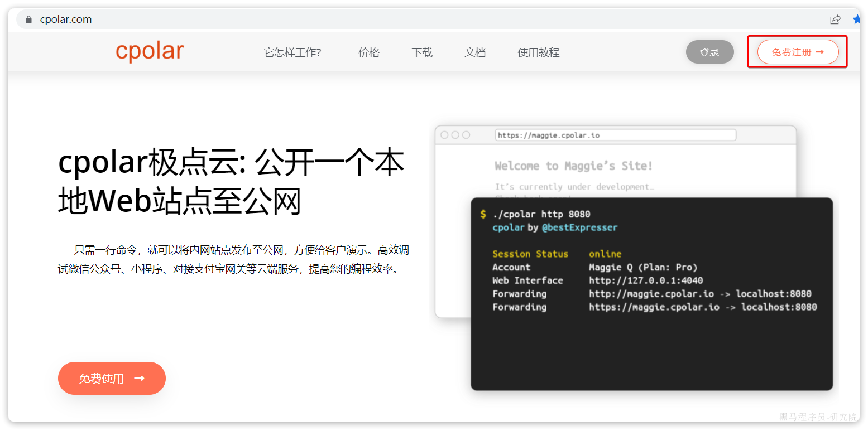Open the 文档 page

tap(475, 52)
